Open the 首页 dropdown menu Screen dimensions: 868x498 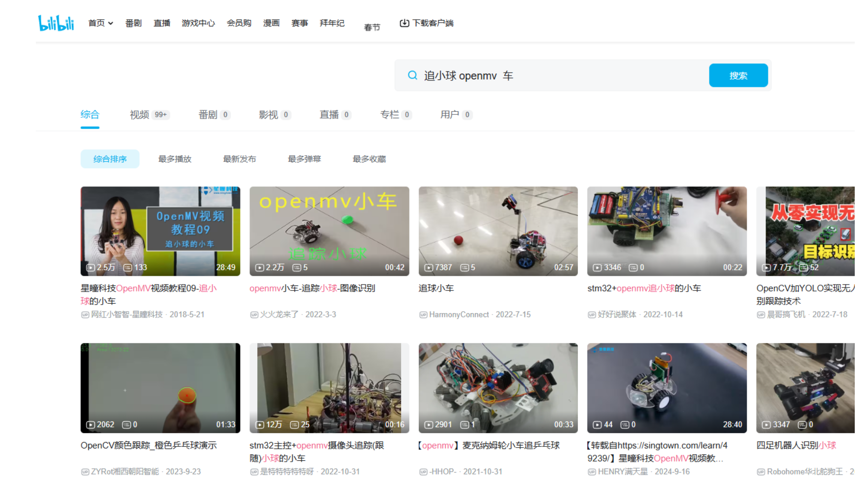click(100, 23)
